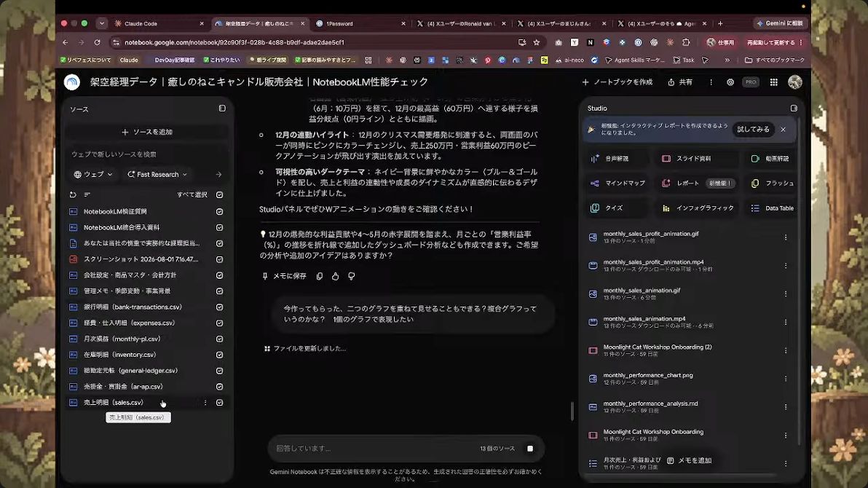Uncheck the bank-transactions.csv source
Screen dimensions: 868x488
[220, 307]
